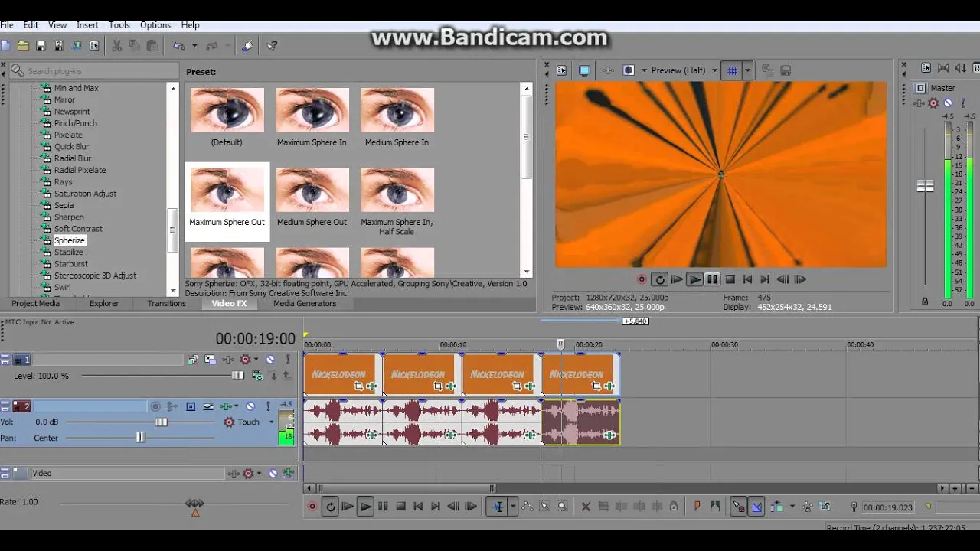The width and height of the screenshot is (980, 551).
Task: Select the Envelope Edit tool
Action: [527, 506]
